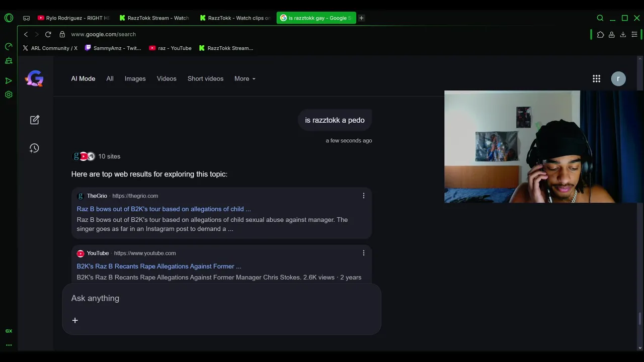Start a new AI Mode chat
Image resolution: width=644 pixels, height=362 pixels.
pos(34,120)
